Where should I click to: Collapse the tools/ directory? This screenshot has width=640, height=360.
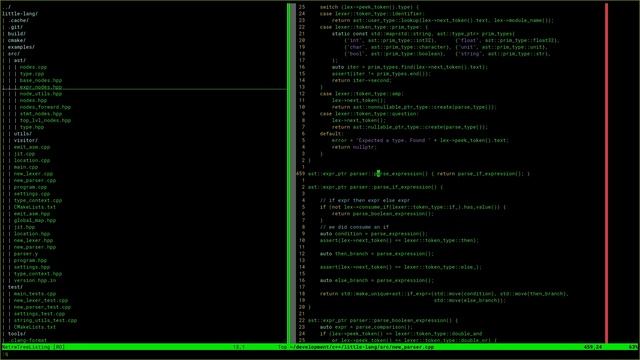(17, 334)
